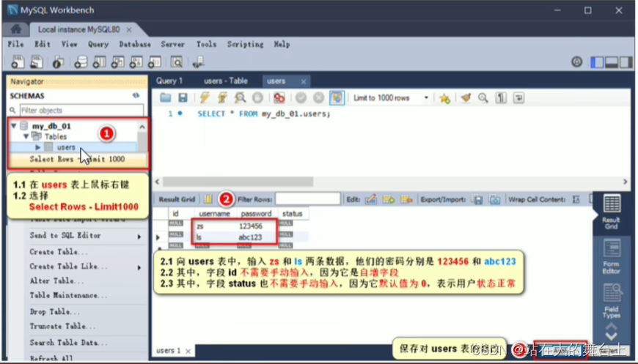Click the rollback transaction icon

click(318, 97)
